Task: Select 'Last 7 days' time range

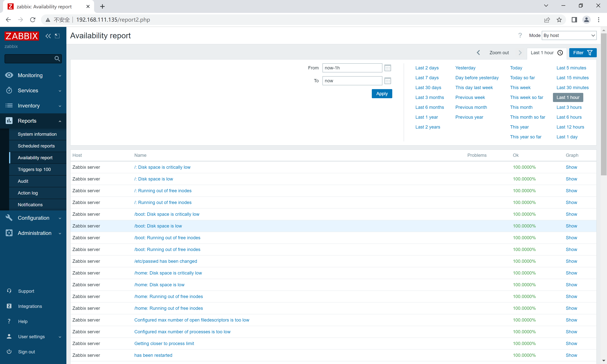Action: pos(427,78)
